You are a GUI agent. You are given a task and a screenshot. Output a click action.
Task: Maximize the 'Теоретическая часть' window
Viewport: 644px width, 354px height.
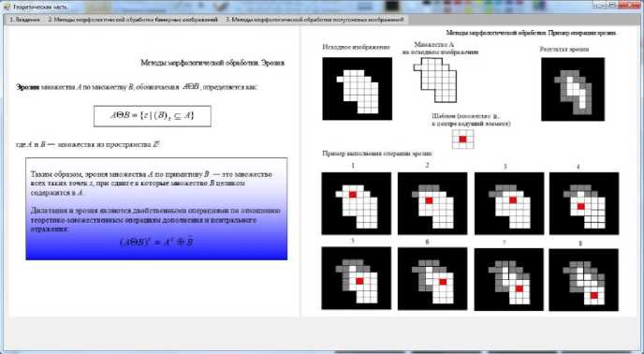pyautogui.click(x=612, y=5)
